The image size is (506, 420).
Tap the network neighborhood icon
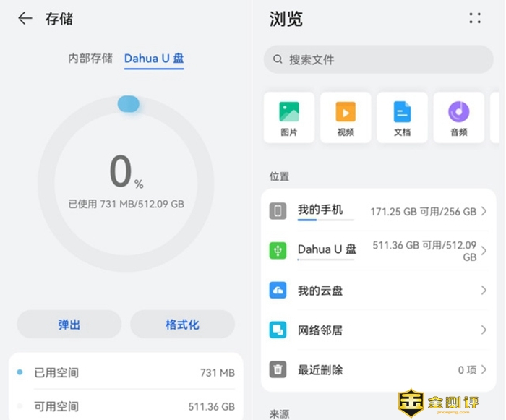coord(278,330)
